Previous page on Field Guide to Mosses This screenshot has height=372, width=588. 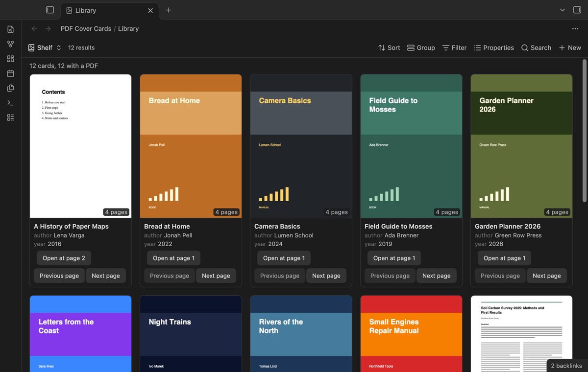(x=390, y=276)
